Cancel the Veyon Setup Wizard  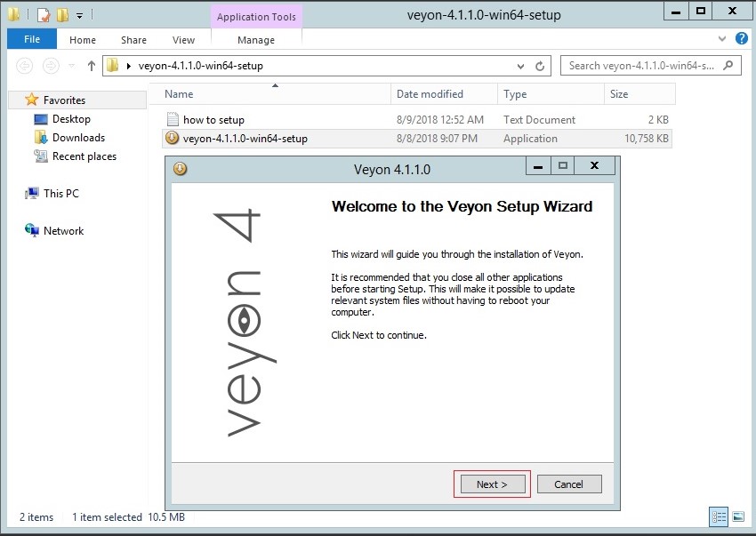coord(569,484)
